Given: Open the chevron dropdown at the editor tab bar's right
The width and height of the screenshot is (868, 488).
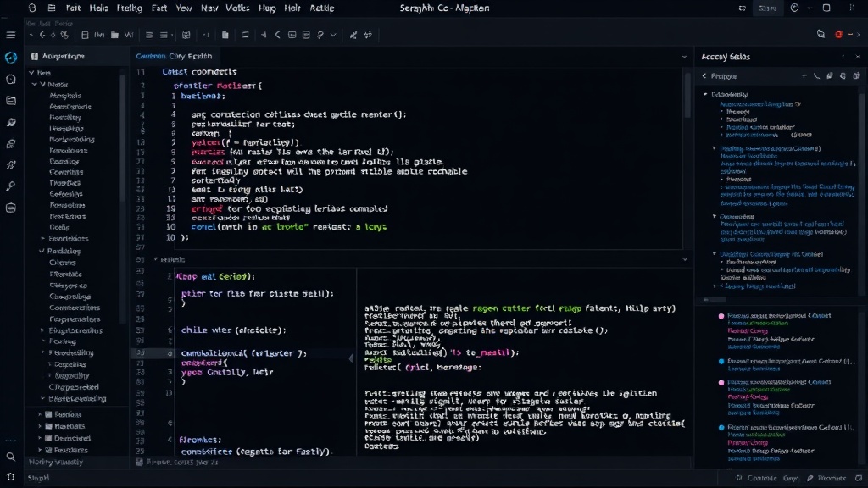Looking at the screenshot, I should point(684,57).
